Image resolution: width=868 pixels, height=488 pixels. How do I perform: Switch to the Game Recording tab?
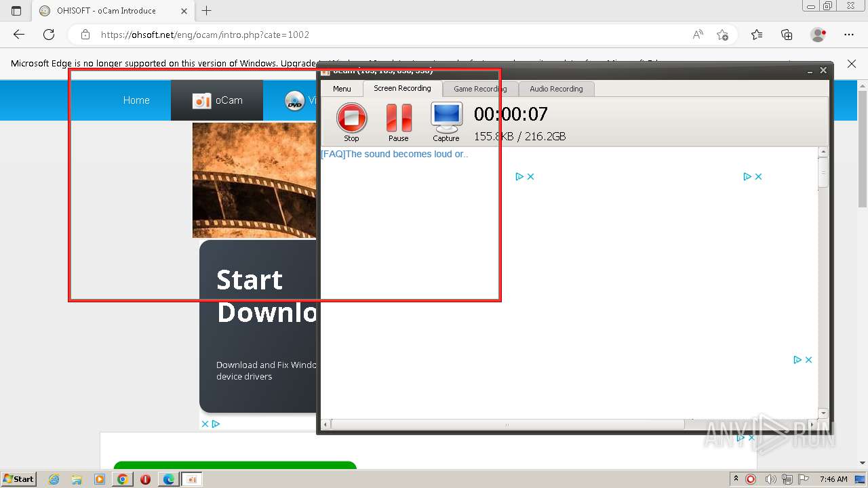click(480, 89)
